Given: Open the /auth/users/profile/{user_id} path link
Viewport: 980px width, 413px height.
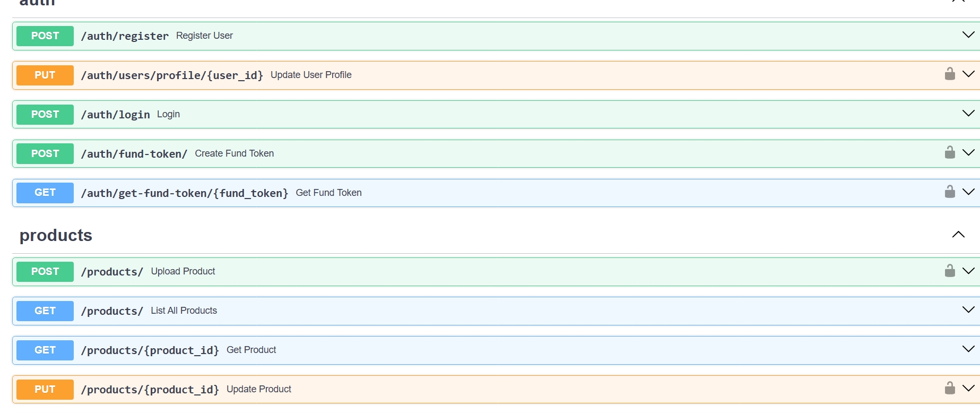Looking at the screenshot, I should pyautogui.click(x=172, y=75).
